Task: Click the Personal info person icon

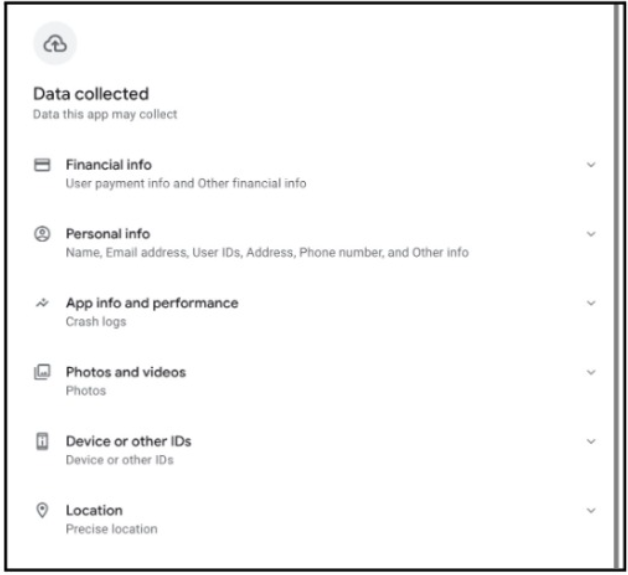Action: [43, 233]
